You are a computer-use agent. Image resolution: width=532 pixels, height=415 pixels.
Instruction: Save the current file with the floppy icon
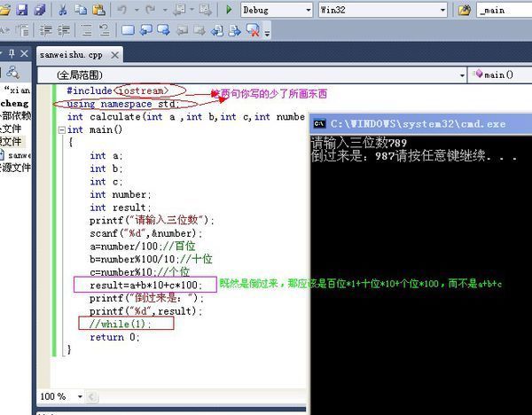coord(22,10)
